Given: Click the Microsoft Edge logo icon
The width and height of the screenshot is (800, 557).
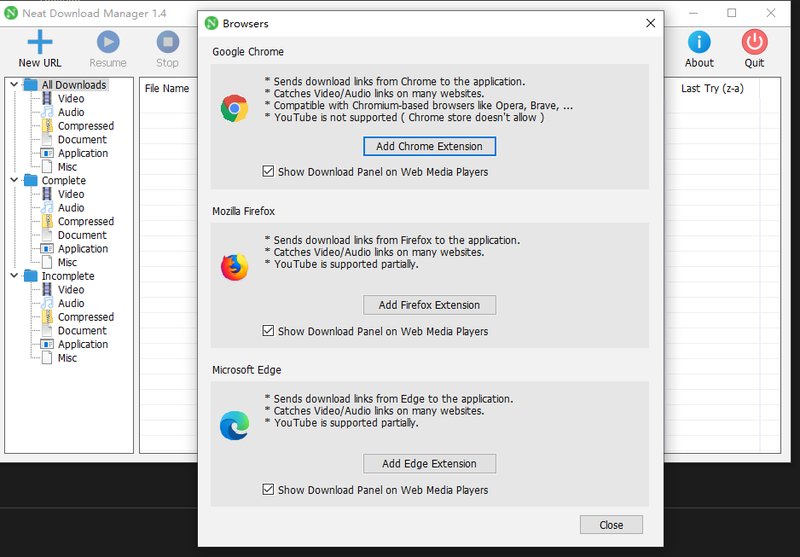Looking at the screenshot, I should coord(234,426).
